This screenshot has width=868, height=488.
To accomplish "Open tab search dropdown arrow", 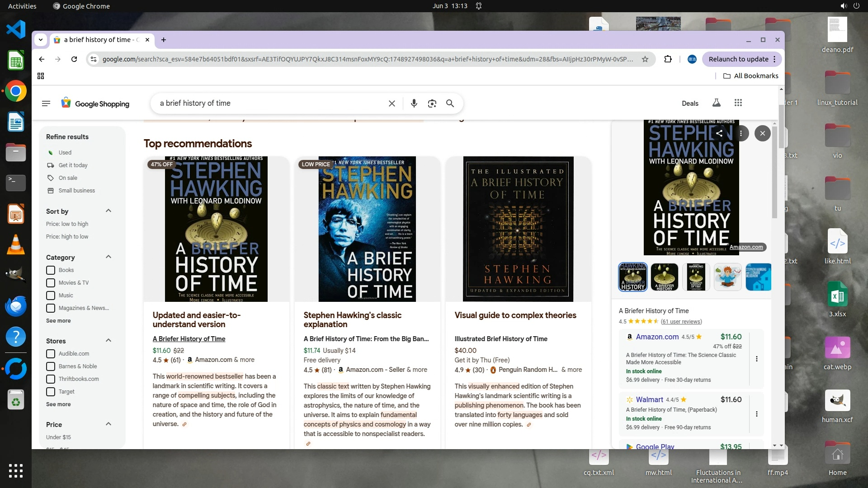I will [x=41, y=40].
